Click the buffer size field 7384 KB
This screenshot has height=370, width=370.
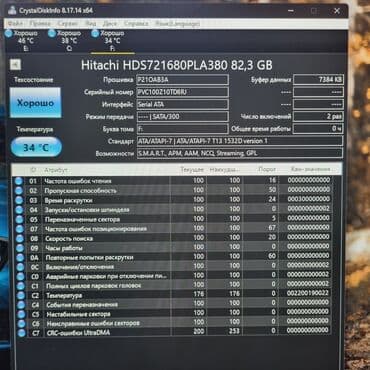318,80
